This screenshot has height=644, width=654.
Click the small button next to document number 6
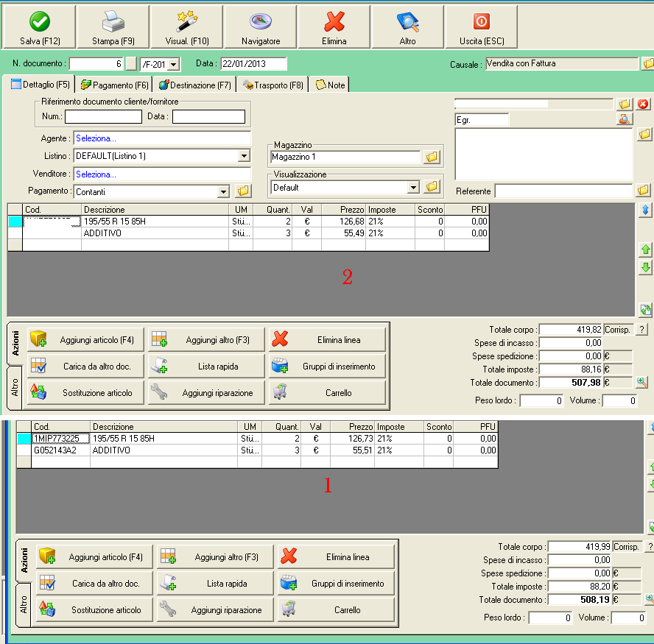point(131,64)
